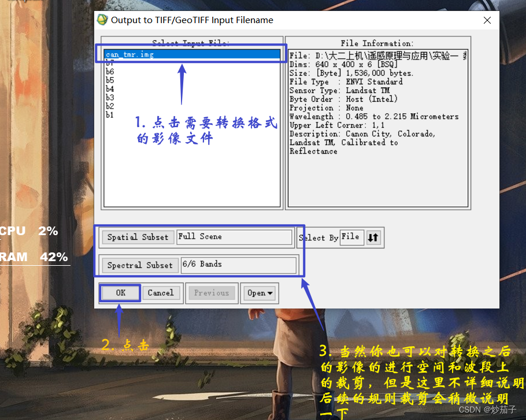The image size is (526, 420).
Task: Click the Spatial Subset button
Action: (138, 237)
